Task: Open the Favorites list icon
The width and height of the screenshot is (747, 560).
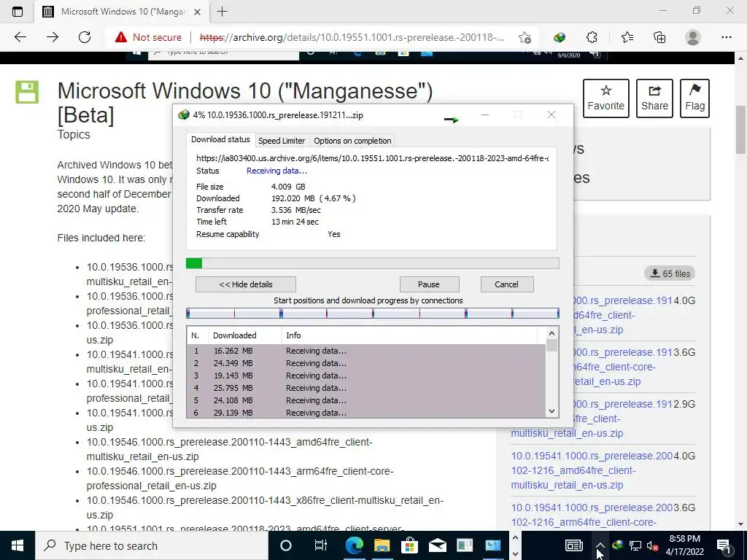Action: tap(627, 37)
